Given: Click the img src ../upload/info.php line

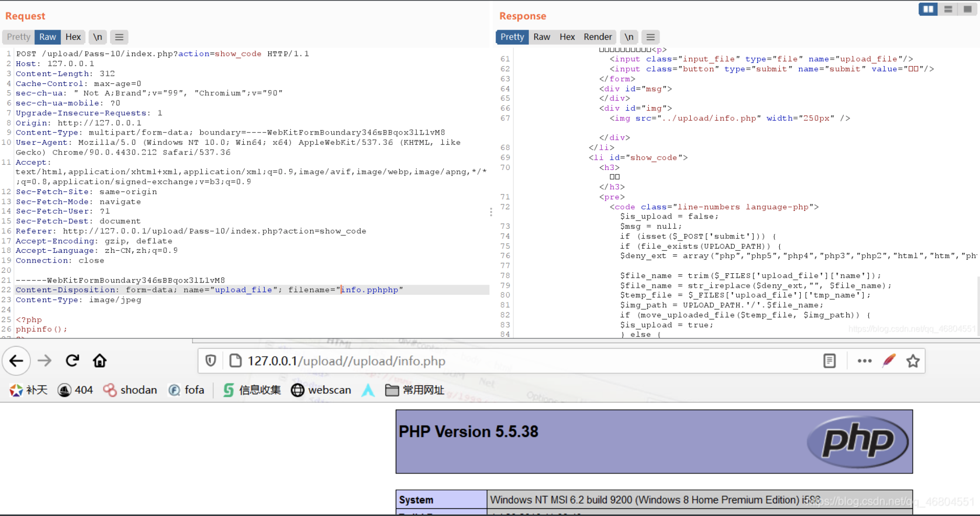Looking at the screenshot, I should coord(730,118).
